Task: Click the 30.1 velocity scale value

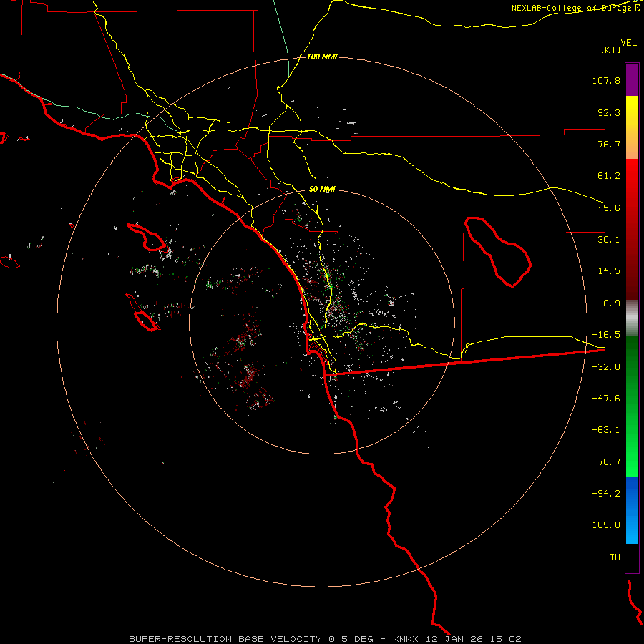Action: (x=609, y=240)
